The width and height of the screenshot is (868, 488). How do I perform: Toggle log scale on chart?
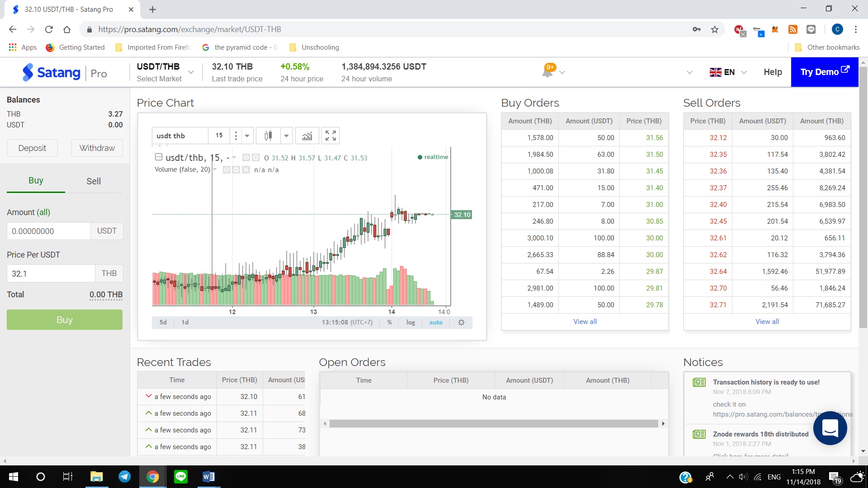click(410, 322)
